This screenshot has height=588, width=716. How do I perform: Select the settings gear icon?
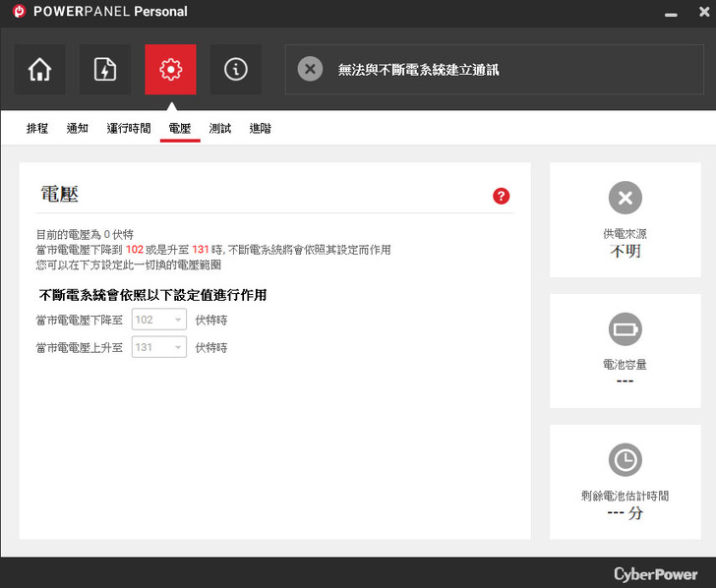(170, 70)
